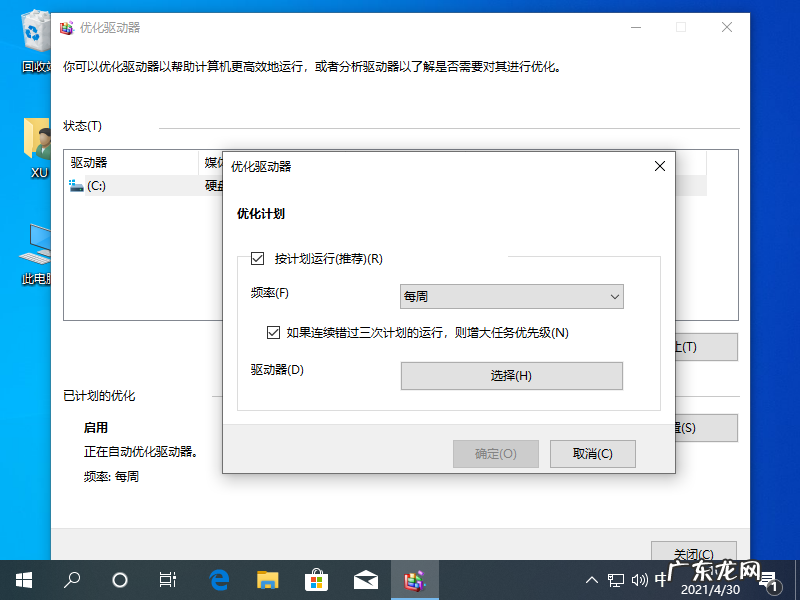Click the Windows Start button

(x=22, y=579)
